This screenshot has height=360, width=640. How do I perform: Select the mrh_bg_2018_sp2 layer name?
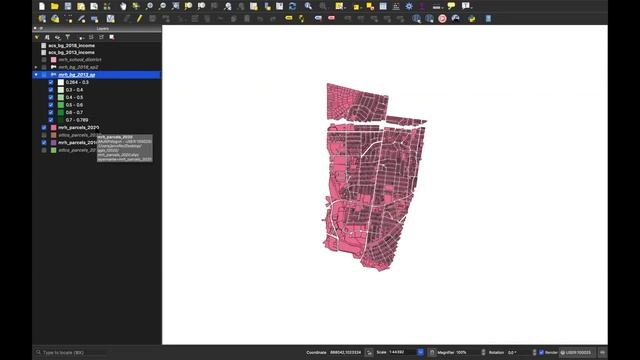(x=78, y=67)
